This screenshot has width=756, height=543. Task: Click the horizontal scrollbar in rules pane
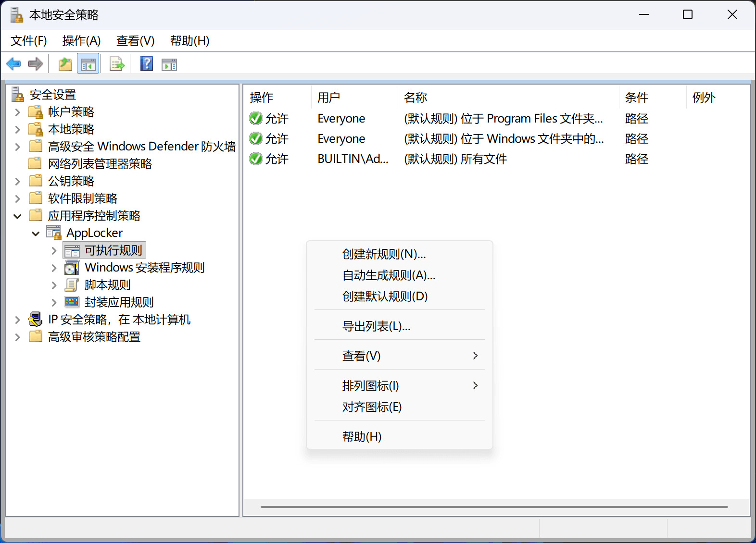tap(494, 506)
